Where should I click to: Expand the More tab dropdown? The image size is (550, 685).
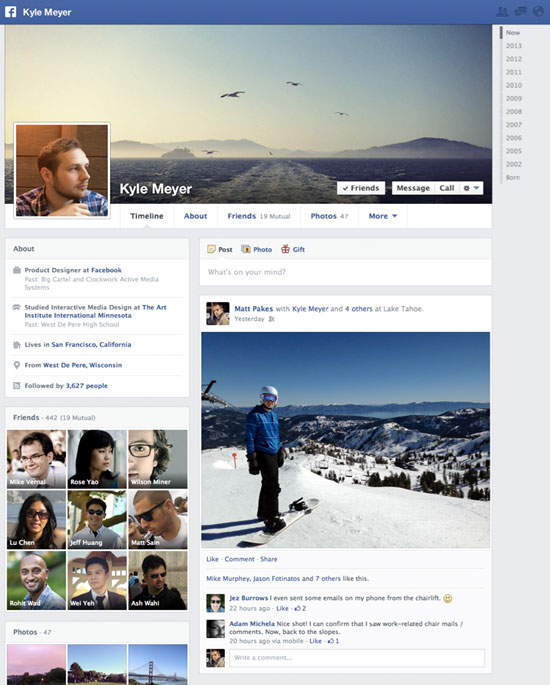pyautogui.click(x=383, y=216)
